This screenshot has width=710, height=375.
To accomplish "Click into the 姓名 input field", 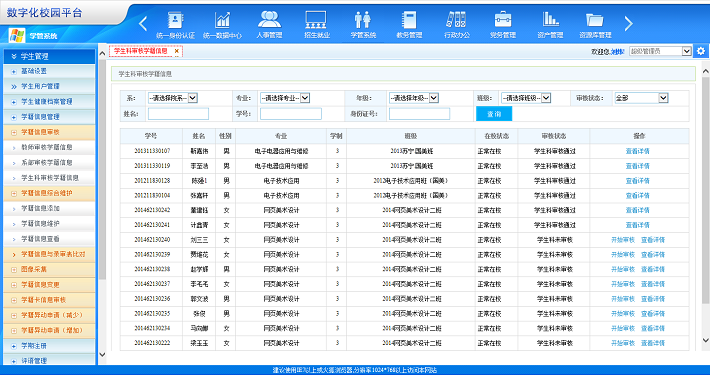I will 178,114.
